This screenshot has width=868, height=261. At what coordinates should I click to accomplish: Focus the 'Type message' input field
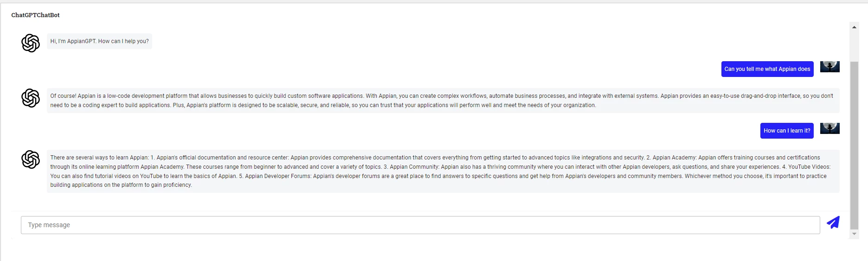coord(420,225)
